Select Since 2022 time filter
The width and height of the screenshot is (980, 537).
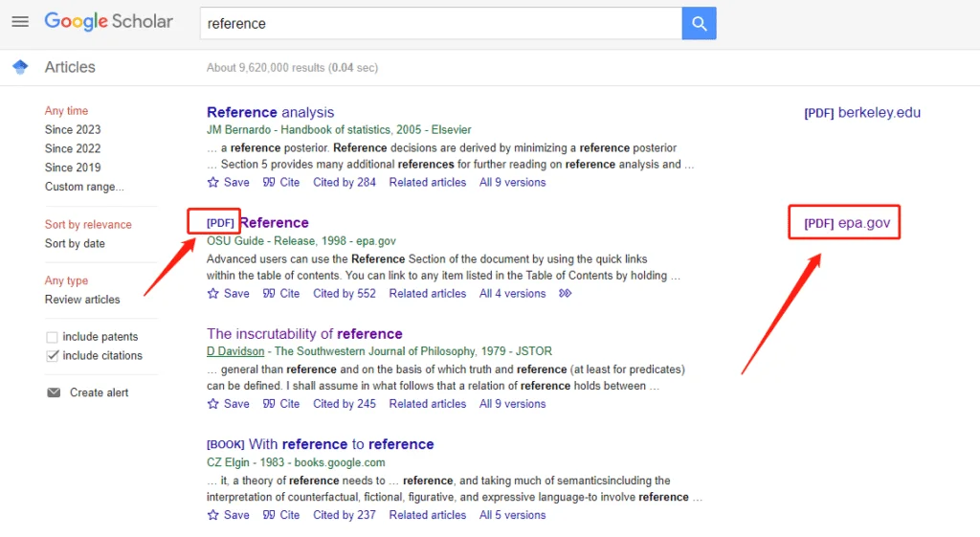click(73, 148)
